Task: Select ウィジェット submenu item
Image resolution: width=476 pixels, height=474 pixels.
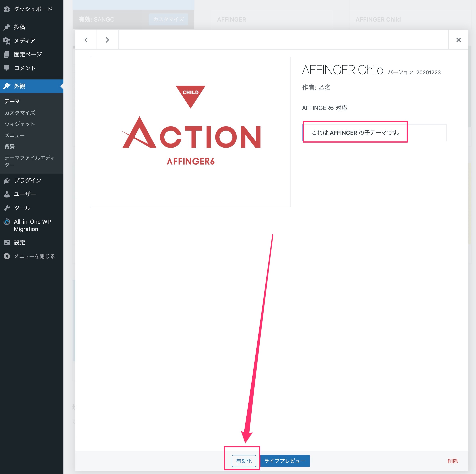Action: tap(20, 124)
